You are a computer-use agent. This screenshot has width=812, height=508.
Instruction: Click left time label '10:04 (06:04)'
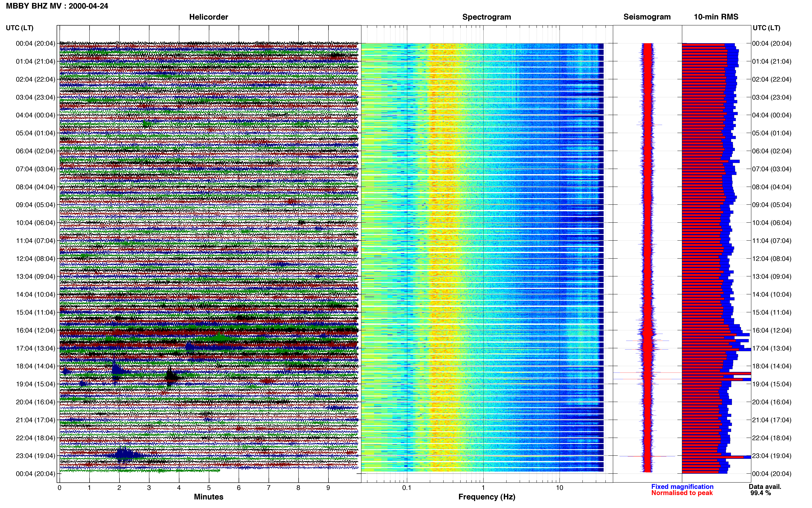click(36, 222)
